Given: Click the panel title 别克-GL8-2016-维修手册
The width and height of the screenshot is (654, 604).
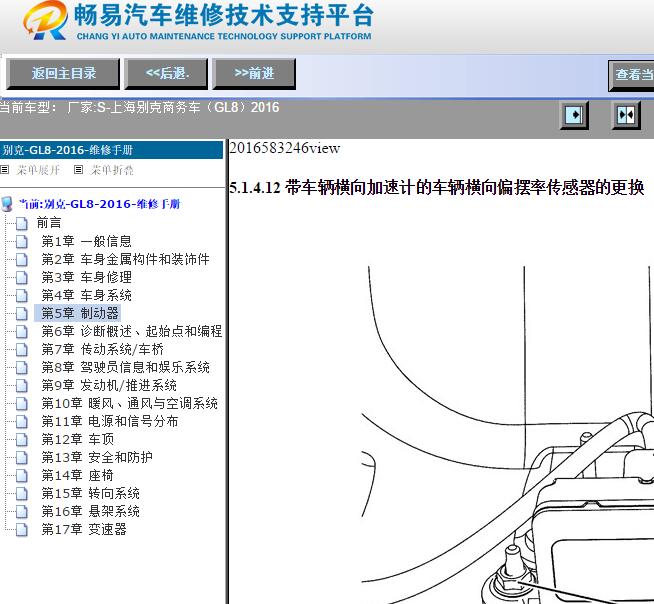Looking at the screenshot, I should [x=68, y=150].
